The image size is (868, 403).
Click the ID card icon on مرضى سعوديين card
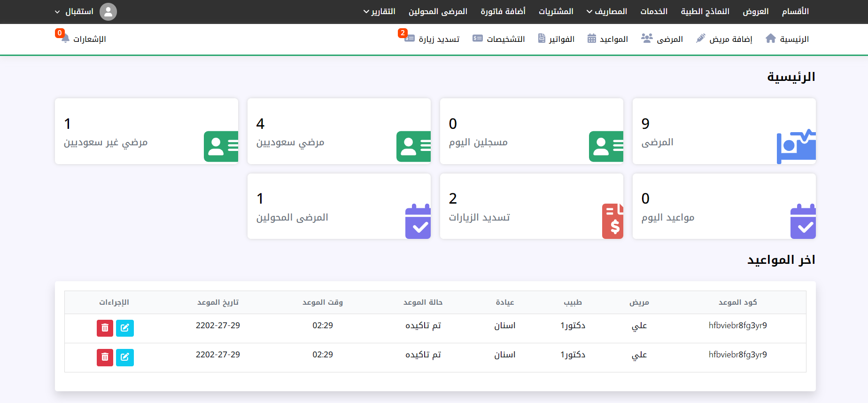(x=413, y=146)
